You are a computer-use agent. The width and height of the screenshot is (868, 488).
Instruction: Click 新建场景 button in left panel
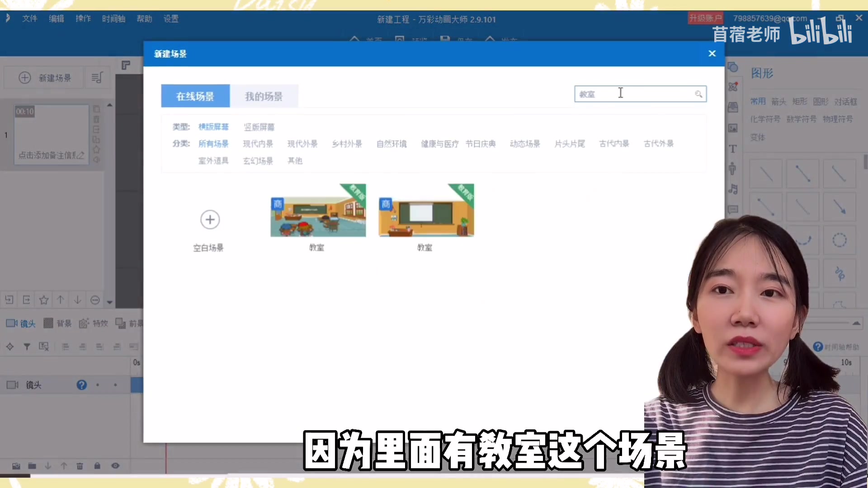(44, 78)
